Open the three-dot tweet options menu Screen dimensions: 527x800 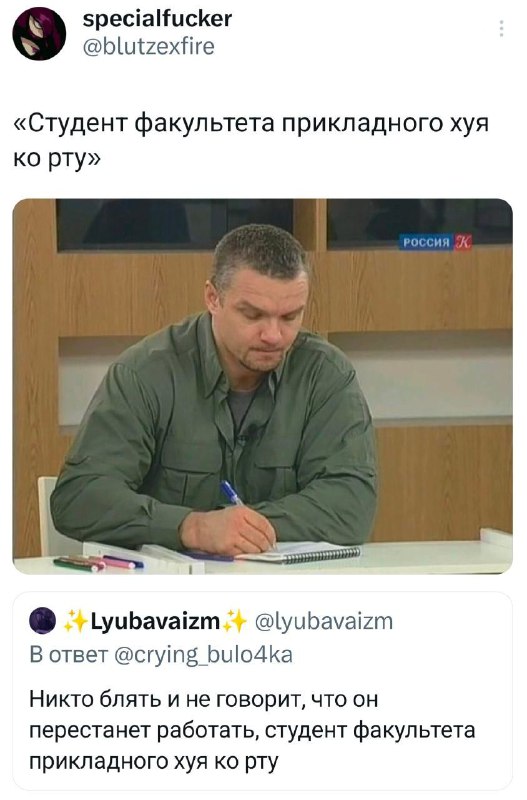[502, 29]
